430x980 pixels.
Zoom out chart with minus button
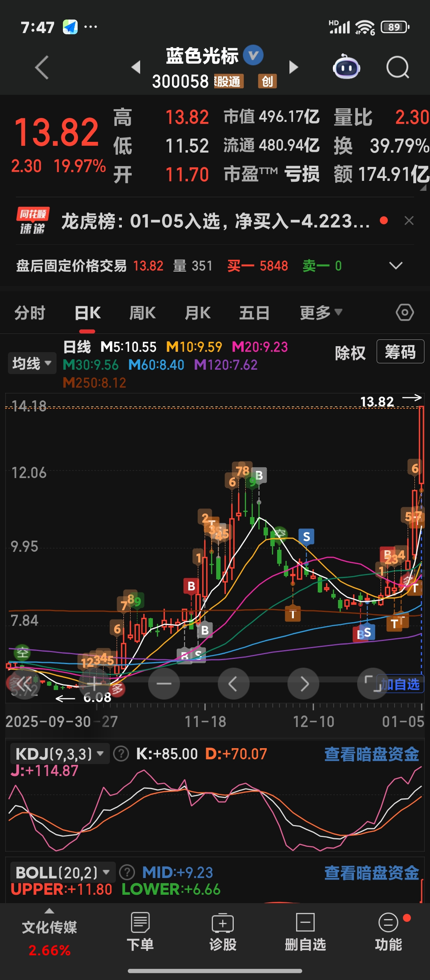tap(164, 684)
